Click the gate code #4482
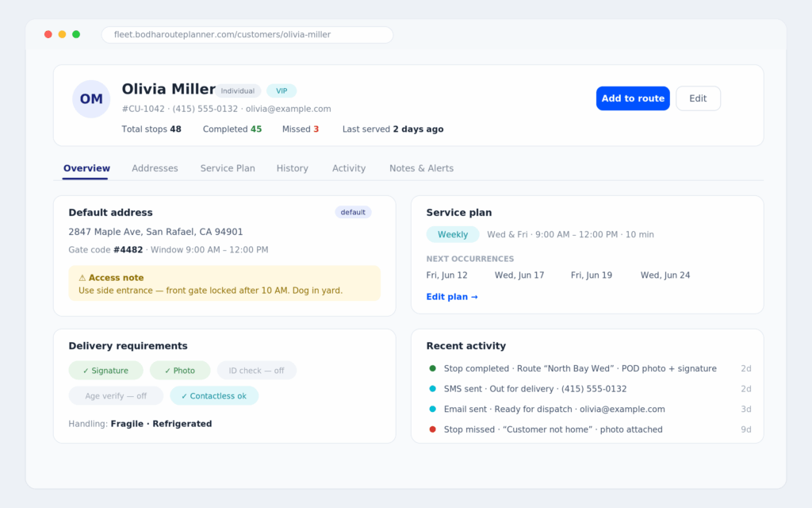 (x=128, y=250)
